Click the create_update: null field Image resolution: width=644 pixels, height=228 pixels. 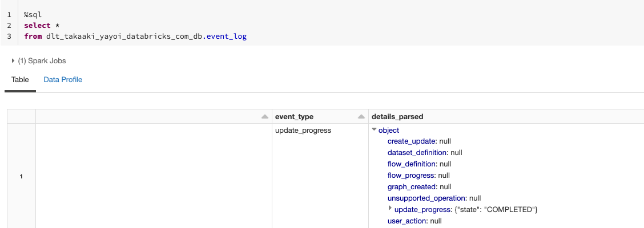tap(419, 141)
